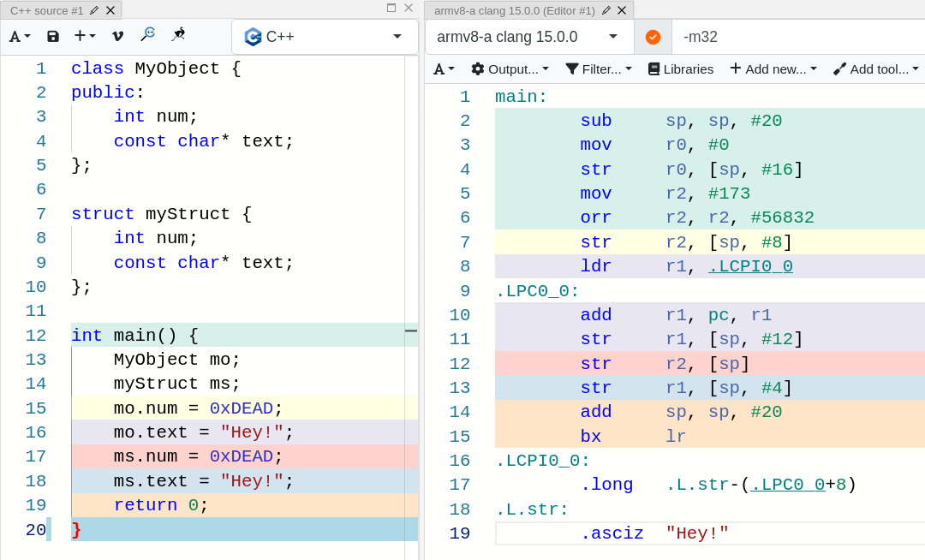Viewport: 925px width, 560px height.
Task: Toggle Vim mode with the V icon
Action: pyautogui.click(x=117, y=36)
